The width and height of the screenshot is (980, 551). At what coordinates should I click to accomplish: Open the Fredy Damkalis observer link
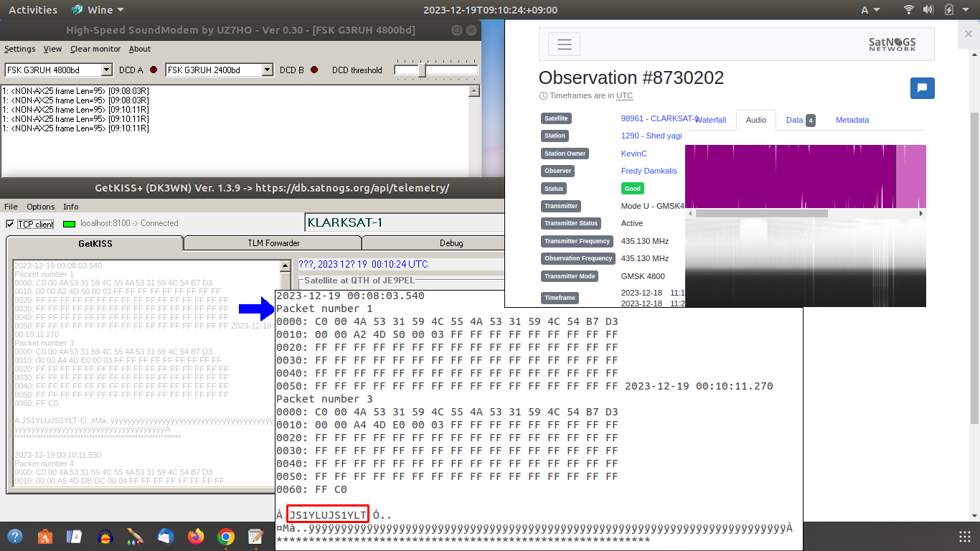tap(649, 171)
